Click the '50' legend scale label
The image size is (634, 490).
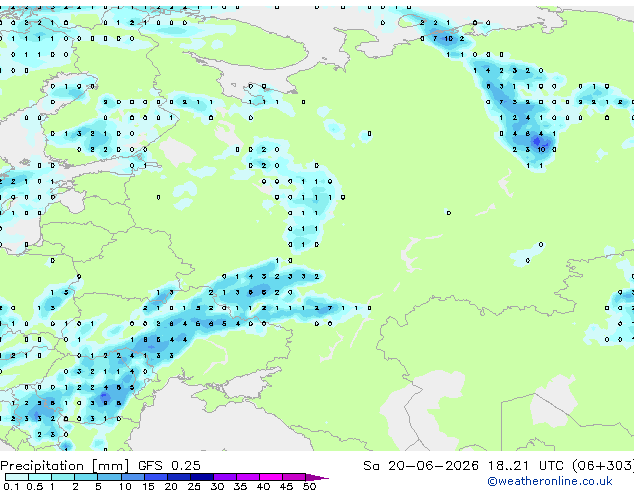pos(309,486)
